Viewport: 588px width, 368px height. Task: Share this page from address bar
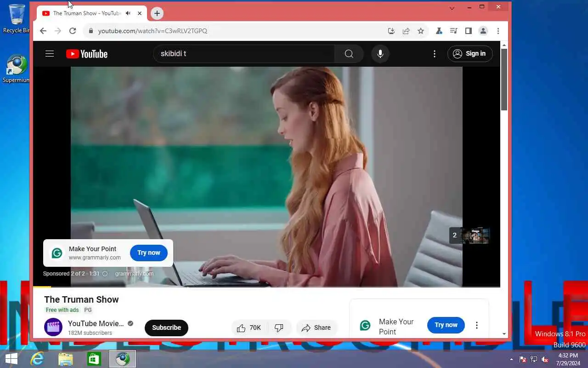click(x=406, y=31)
